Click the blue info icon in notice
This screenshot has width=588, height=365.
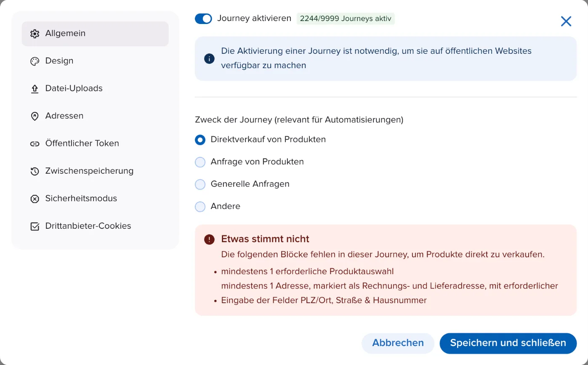point(209,58)
